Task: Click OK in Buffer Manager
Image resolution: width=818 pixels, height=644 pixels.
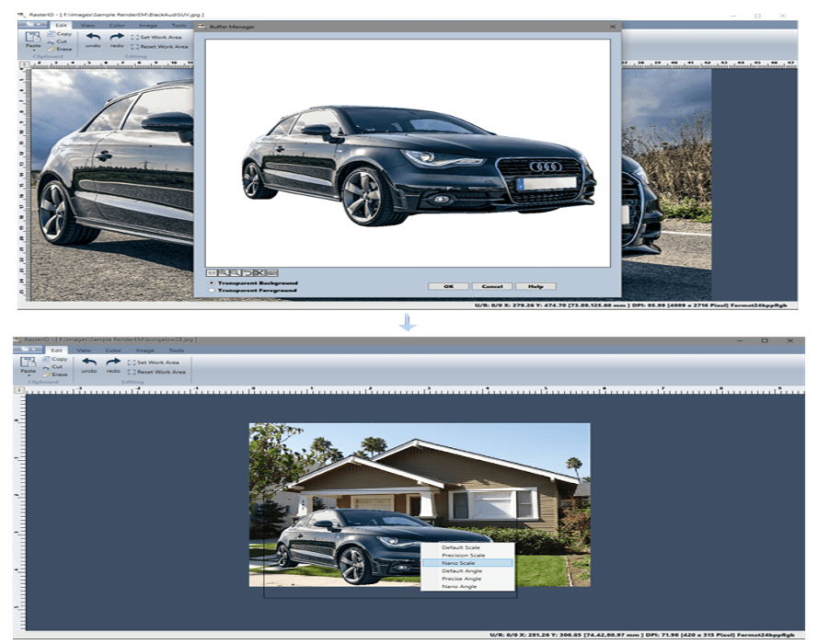Action: pos(448,286)
